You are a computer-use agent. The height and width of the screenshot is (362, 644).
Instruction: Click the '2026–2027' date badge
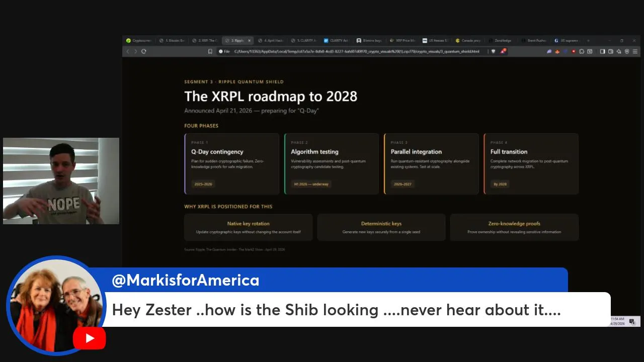coord(403,184)
